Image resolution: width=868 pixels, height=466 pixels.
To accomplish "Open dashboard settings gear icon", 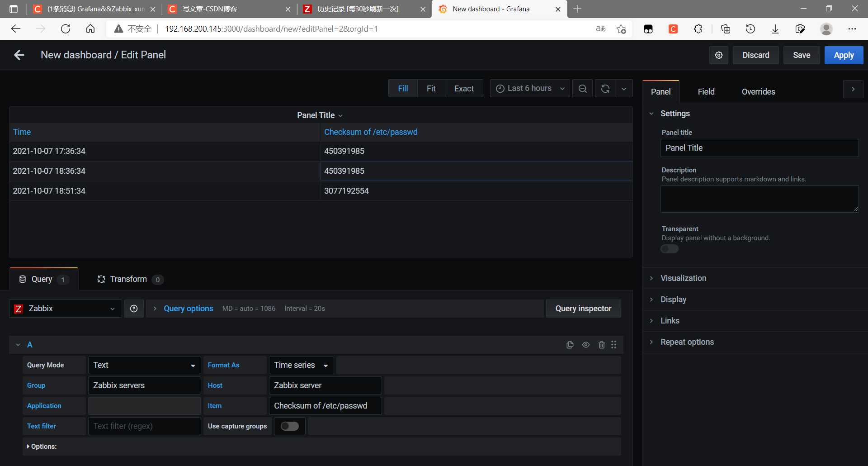I will pos(718,55).
